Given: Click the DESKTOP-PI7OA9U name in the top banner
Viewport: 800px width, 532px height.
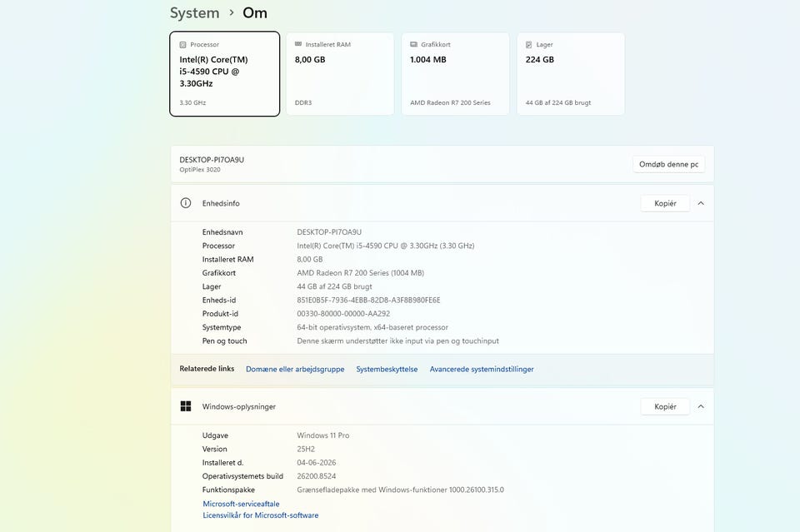Looking at the screenshot, I should pos(212,160).
